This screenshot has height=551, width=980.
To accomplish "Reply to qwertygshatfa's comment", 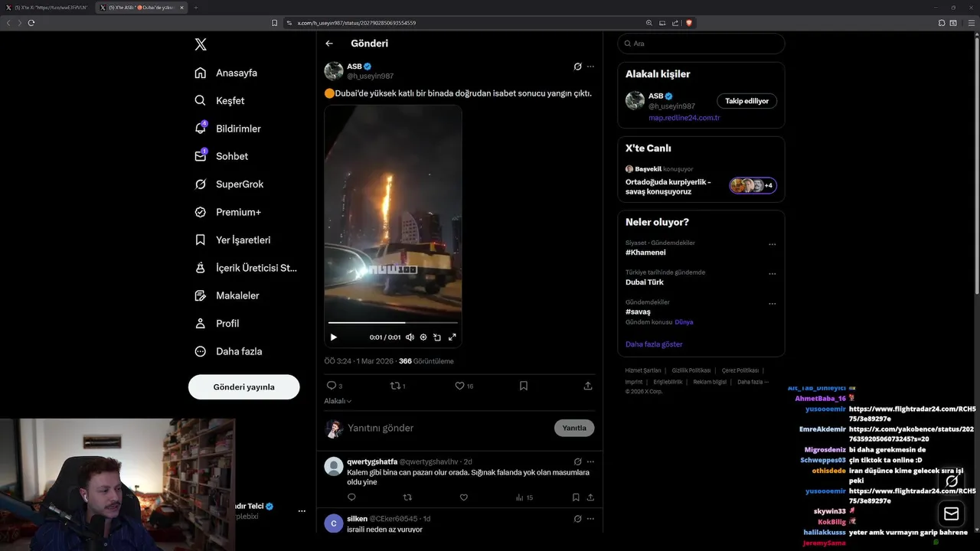I will point(351,497).
